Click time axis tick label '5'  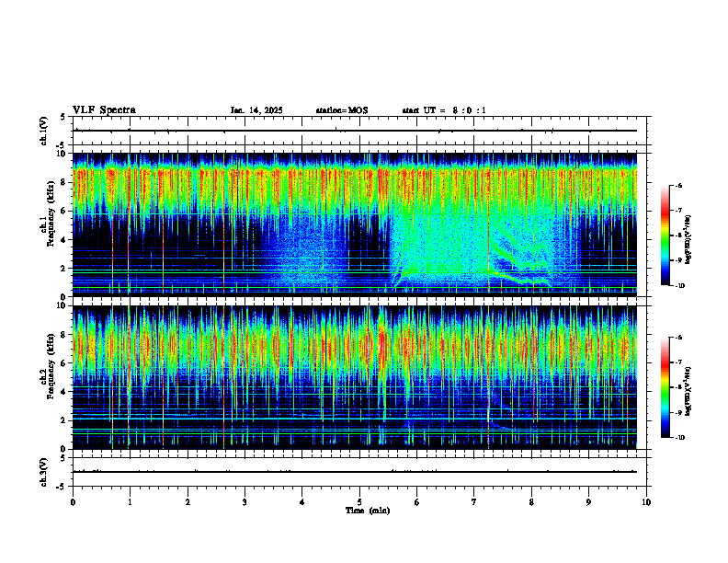(359, 502)
